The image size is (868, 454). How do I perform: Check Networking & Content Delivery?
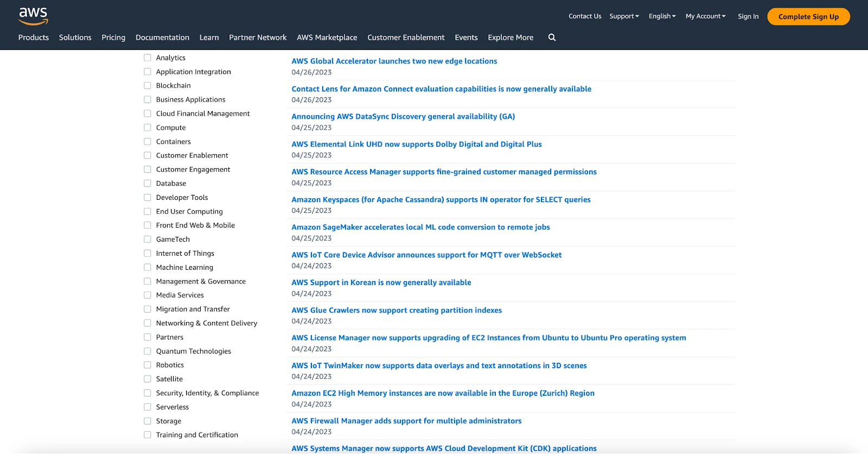pos(148,323)
